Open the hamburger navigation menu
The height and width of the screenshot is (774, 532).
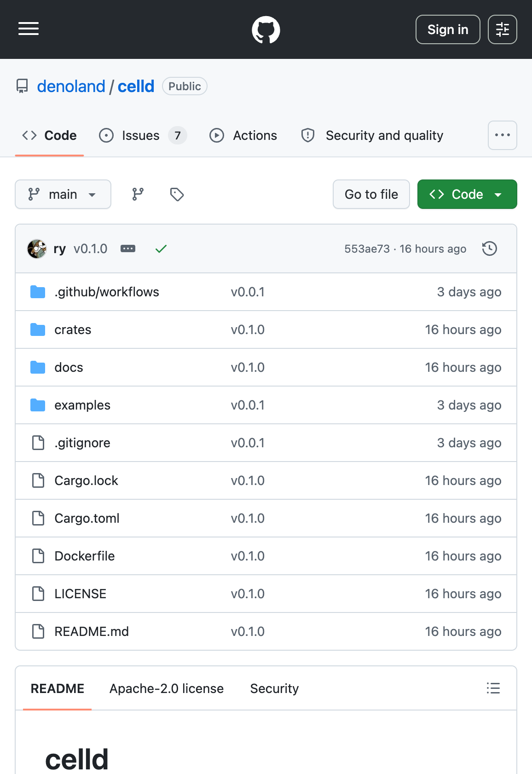pos(29,29)
